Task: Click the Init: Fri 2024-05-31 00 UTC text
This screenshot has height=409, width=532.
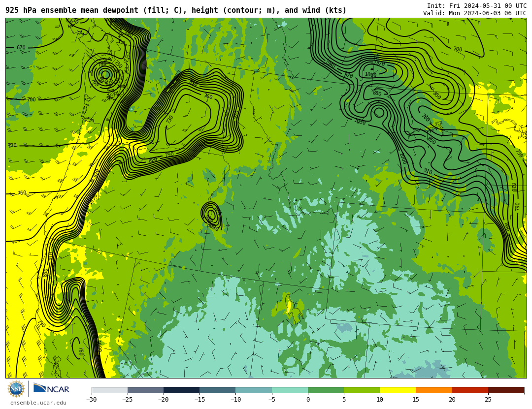Action: (x=477, y=6)
